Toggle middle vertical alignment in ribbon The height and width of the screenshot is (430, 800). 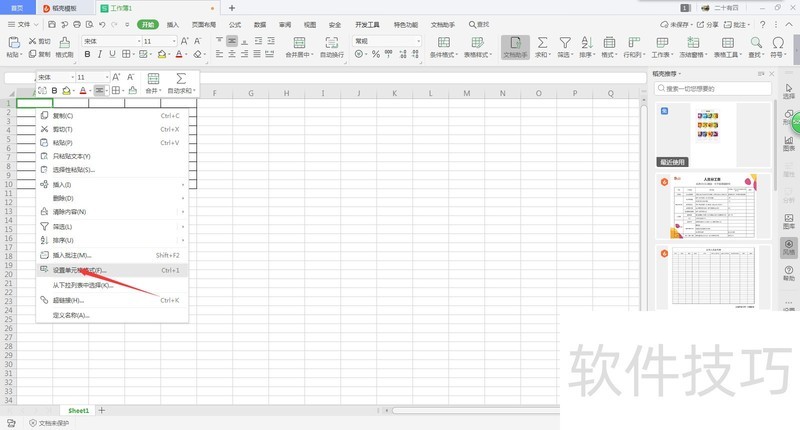(232, 41)
